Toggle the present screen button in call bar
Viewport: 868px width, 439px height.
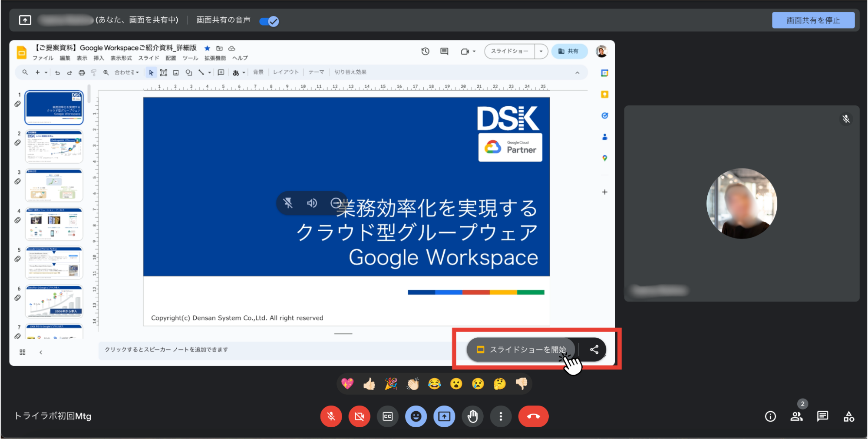[x=444, y=416]
